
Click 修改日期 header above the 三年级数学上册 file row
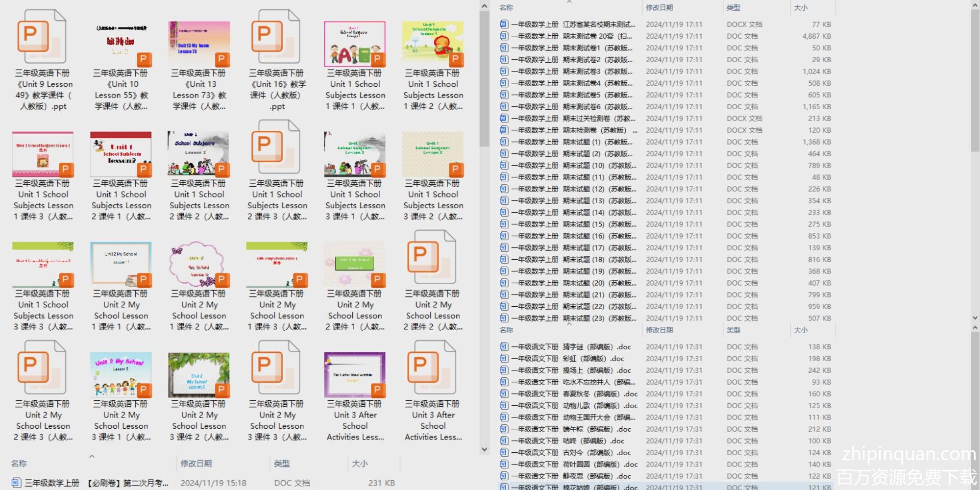196,464
